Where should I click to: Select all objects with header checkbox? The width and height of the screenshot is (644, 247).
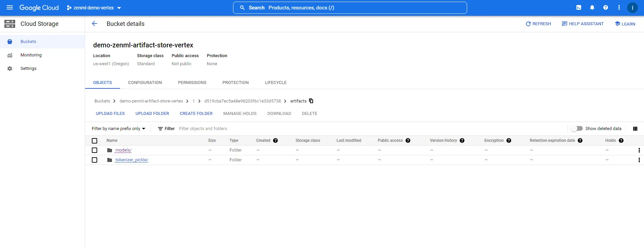[x=94, y=141]
